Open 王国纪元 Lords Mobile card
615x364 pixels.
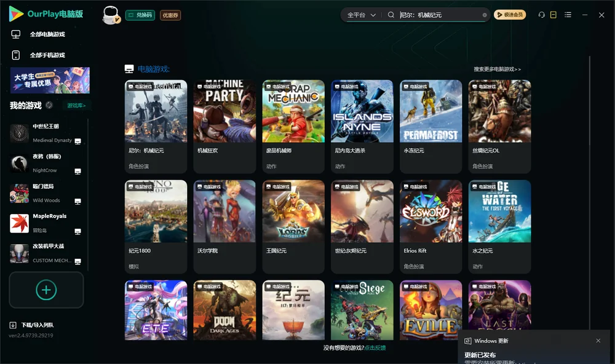pos(293,226)
